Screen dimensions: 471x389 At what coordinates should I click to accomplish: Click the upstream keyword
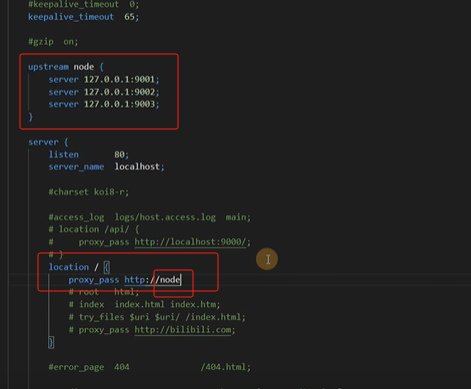pos(48,67)
